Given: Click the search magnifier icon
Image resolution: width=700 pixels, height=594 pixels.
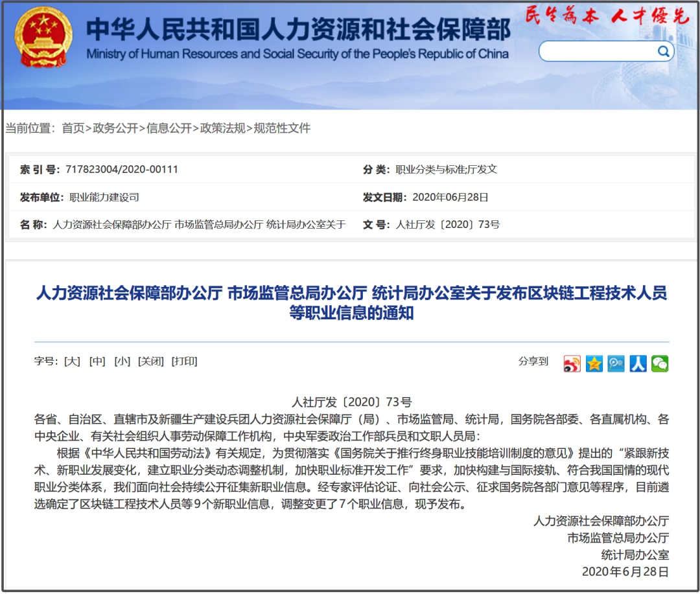Looking at the screenshot, I should [663, 52].
